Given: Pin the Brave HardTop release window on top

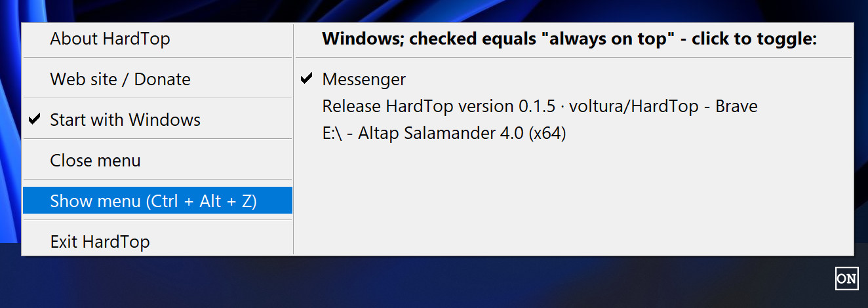Looking at the screenshot, I should click(540, 106).
